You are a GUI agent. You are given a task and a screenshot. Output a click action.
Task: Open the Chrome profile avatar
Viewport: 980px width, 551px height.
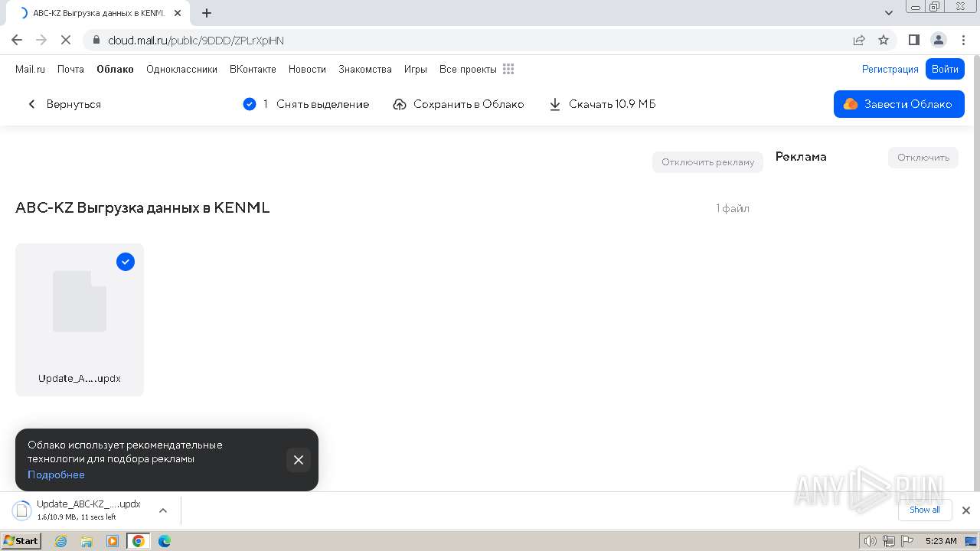939,40
